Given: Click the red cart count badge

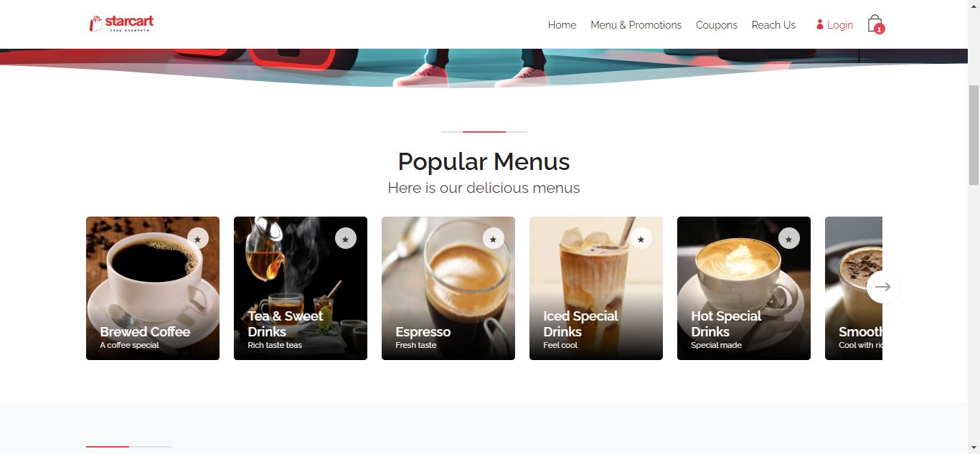Looking at the screenshot, I should (880, 29).
